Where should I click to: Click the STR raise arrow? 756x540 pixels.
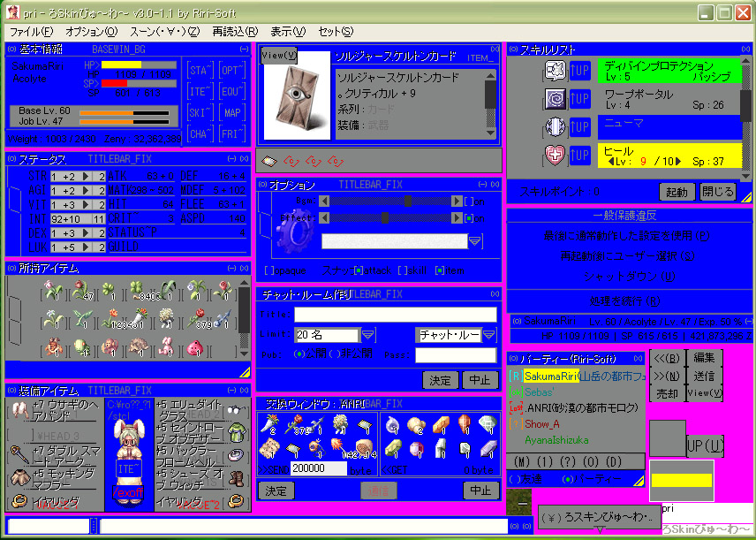[86, 176]
